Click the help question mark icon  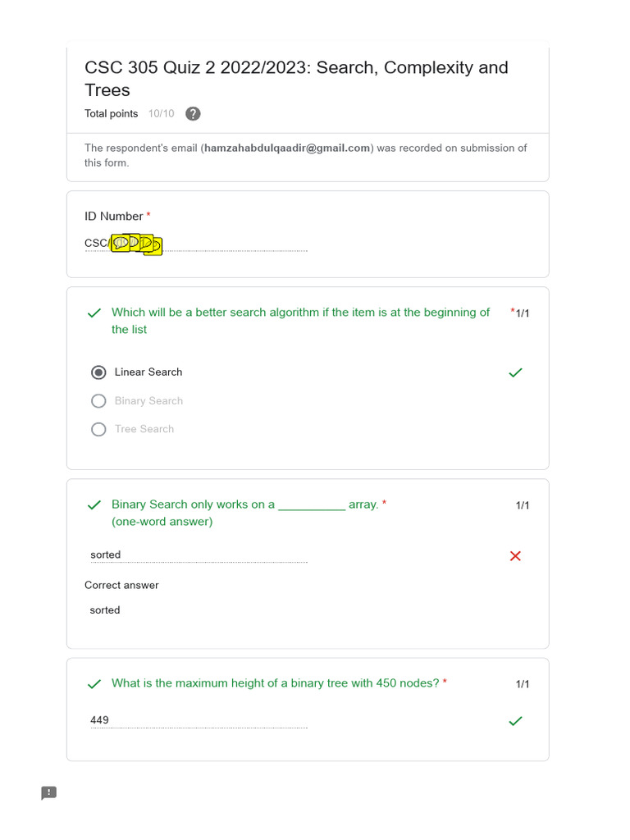click(193, 114)
